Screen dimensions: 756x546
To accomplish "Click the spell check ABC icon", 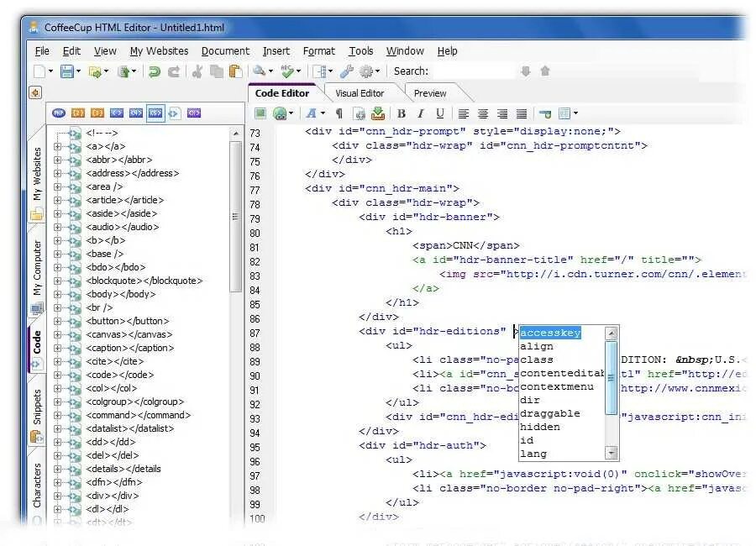I will click(x=287, y=72).
